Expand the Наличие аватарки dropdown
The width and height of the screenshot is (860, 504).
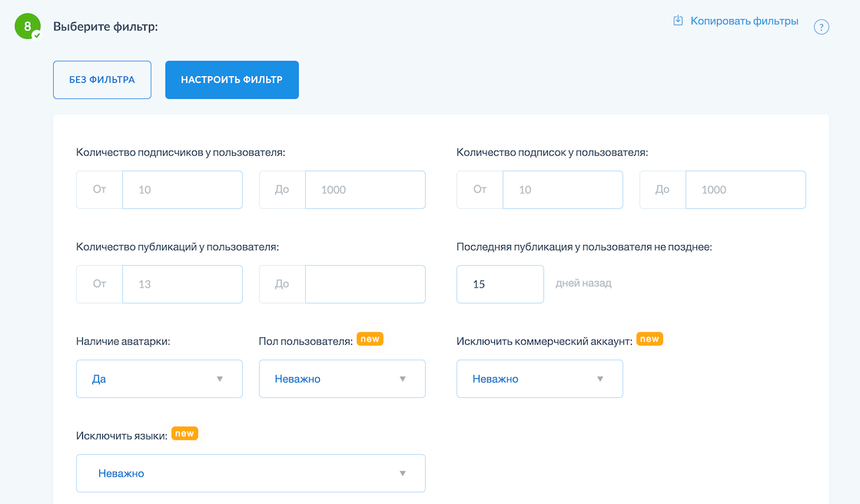tap(159, 379)
